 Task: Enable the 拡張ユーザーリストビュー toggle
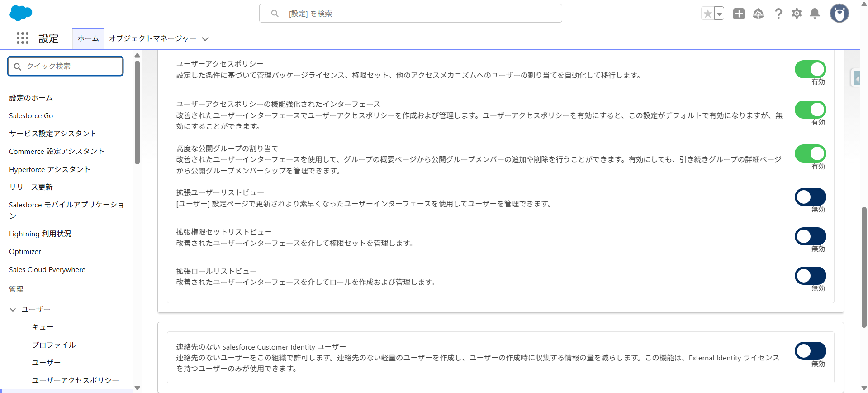tap(810, 197)
